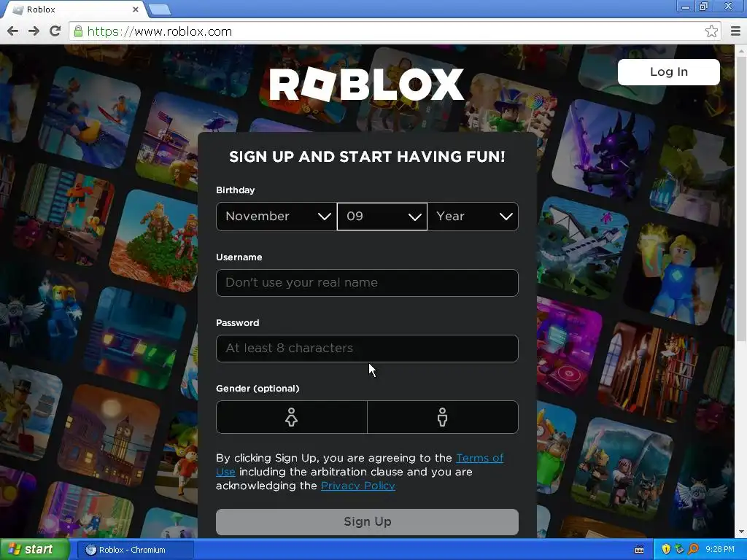Click the Roblox logo
The image size is (747, 560).
tap(366, 85)
